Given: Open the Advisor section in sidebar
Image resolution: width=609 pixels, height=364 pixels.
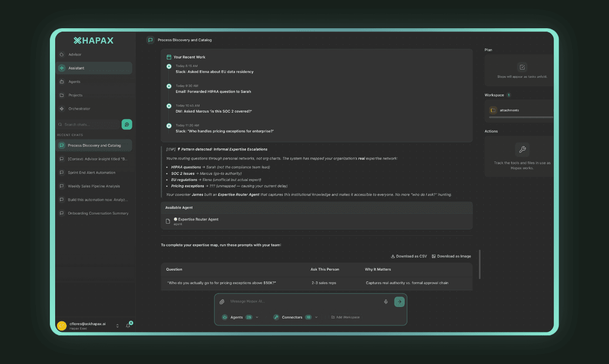Looking at the screenshot, I should 75,55.
